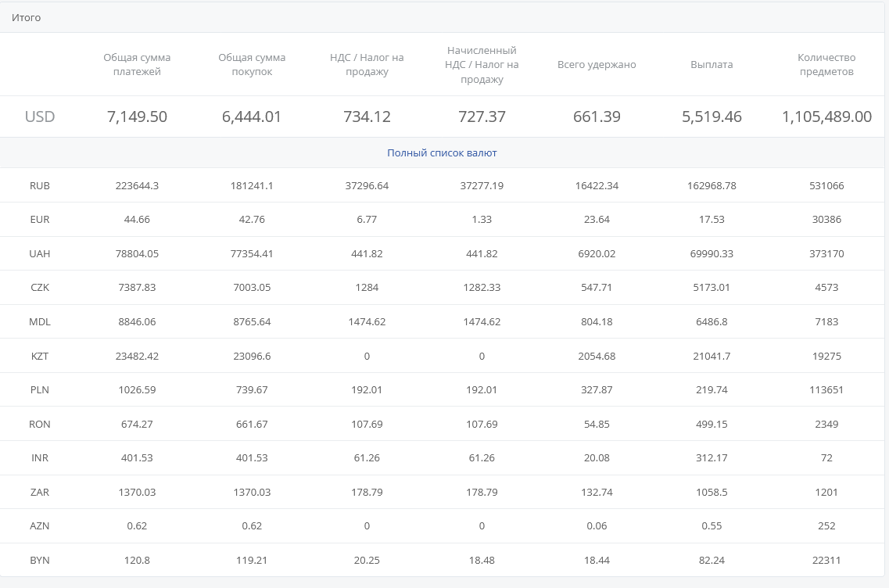Click the "Общая сумма платежей" column header

[137, 65]
